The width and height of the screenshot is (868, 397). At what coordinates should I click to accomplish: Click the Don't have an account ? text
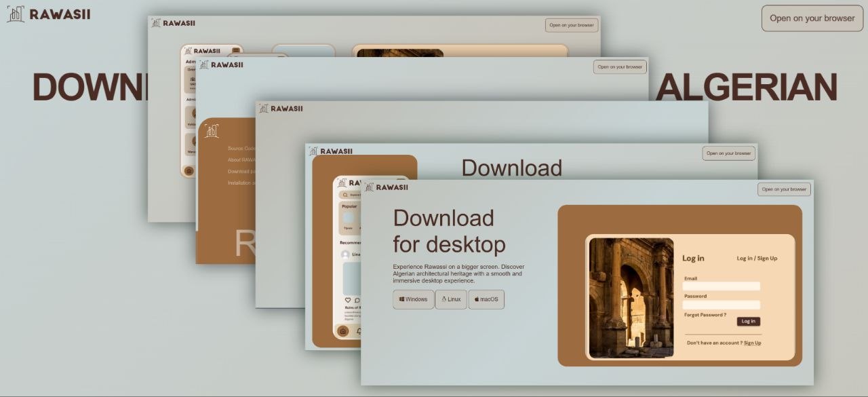714,343
